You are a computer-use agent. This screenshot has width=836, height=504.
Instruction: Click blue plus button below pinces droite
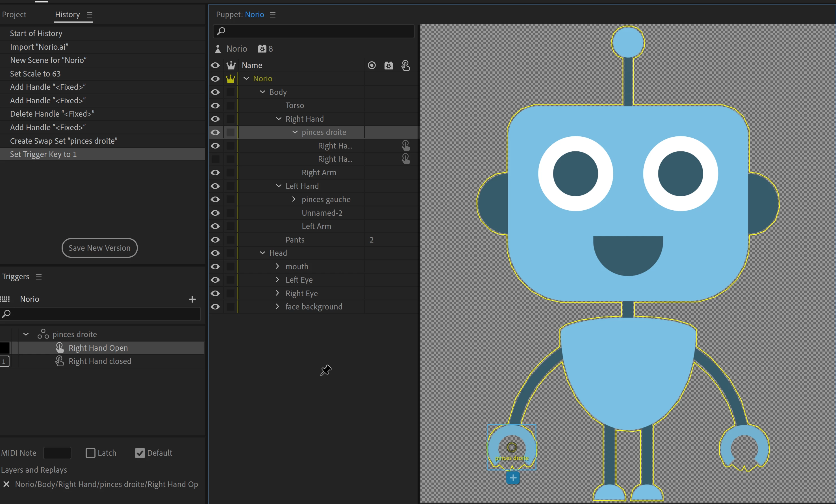pyautogui.click(x=513, y=478)
